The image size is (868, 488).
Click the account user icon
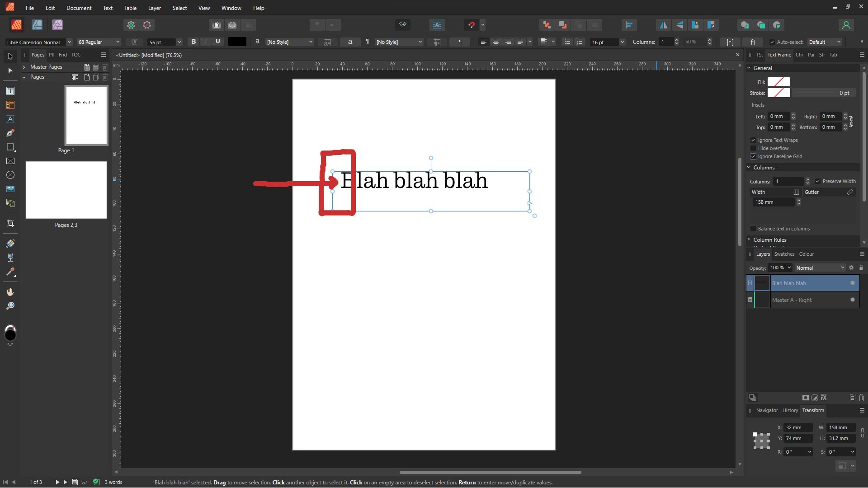[846, 25]
